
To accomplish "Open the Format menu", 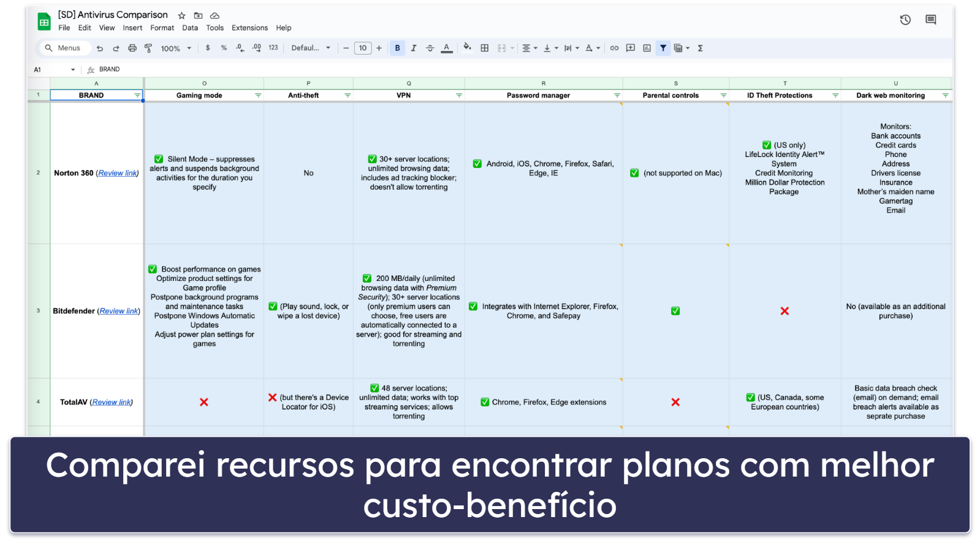I will pos(162,28).
